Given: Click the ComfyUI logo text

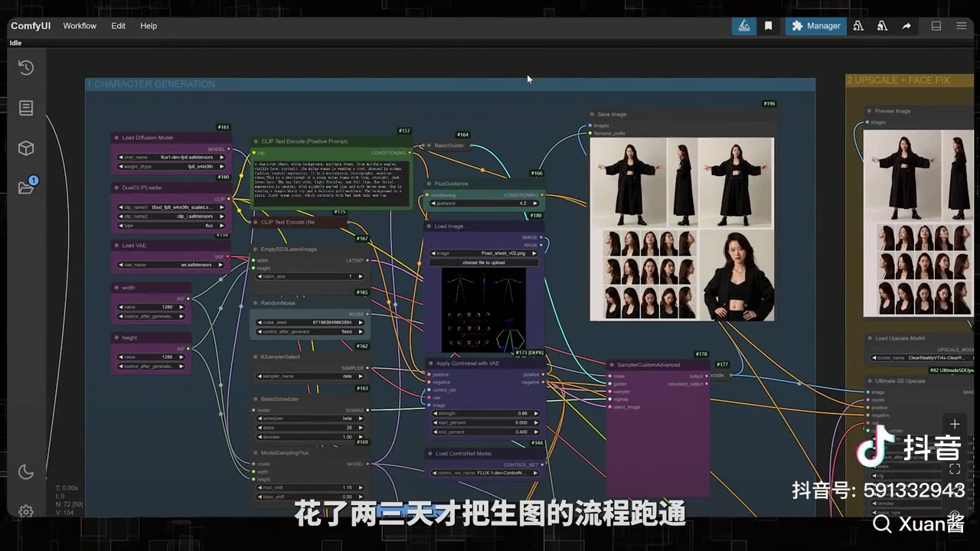Looking at the screenshot, I should tap(31, 26).
